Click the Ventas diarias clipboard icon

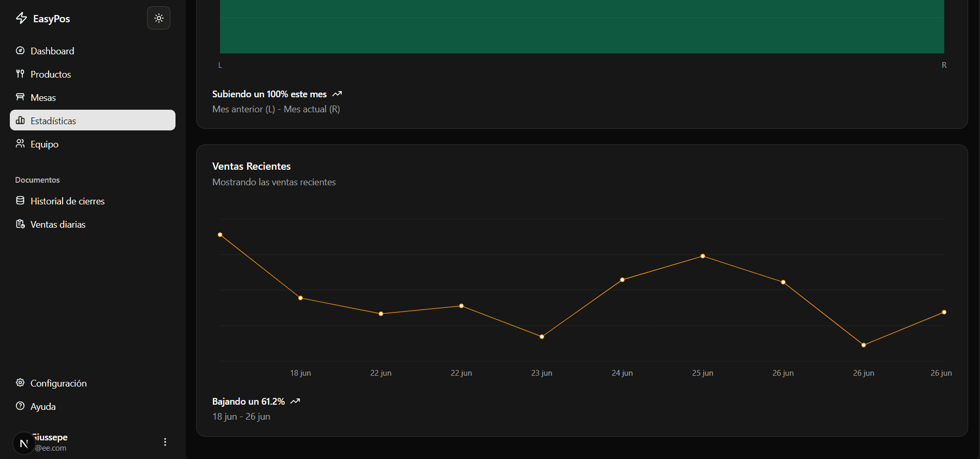20,224
